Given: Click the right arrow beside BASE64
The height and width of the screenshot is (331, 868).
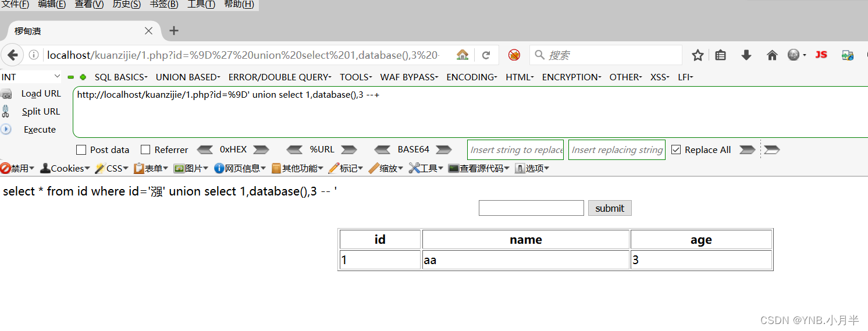Looking at the screenshot, I should [444, 150].
